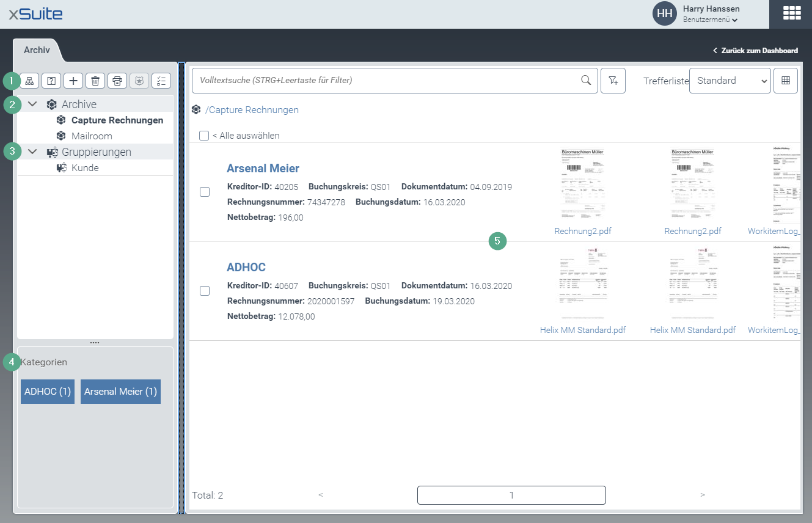The height and width of the screenshot is (523, 812).
Task: Filter by category 'Arsenal Meier (1)'
Action: pos(120,392)
